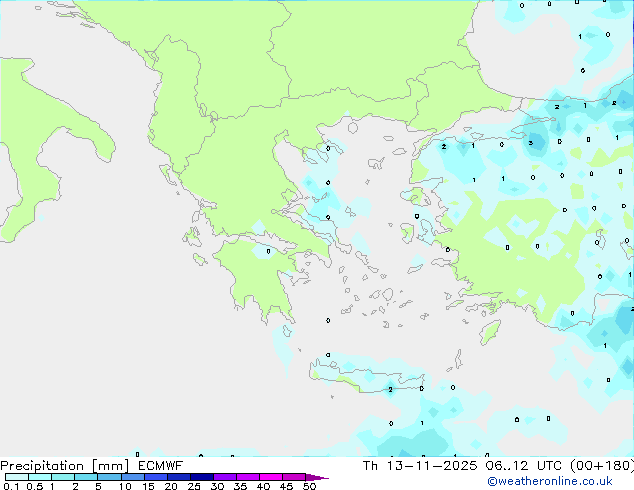Click the '35' legend scale label
This screenshot has height=490, width=634.
[240, 486]
